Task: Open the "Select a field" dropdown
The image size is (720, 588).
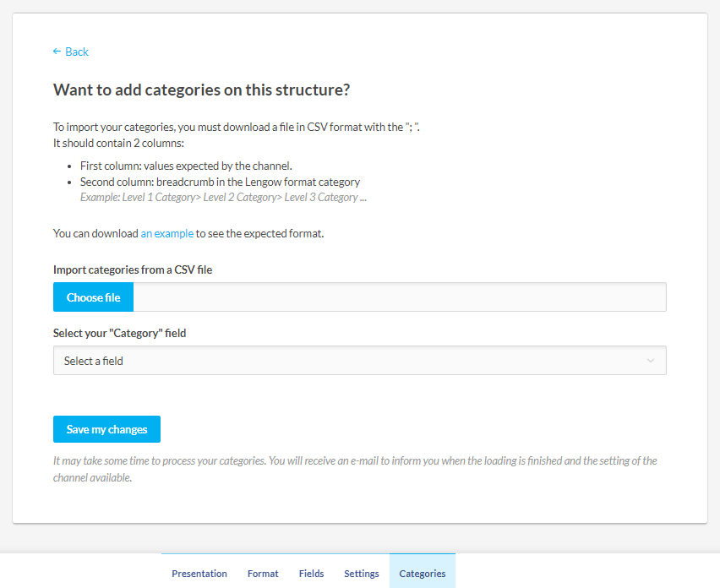Action: pyautogui.click(x=359, y=361)
